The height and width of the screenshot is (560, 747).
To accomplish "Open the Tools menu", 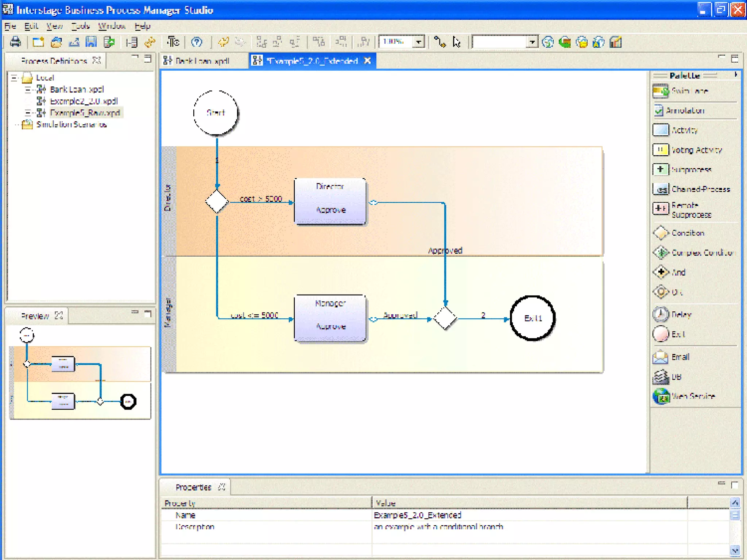I will click(x=80, y=26).
